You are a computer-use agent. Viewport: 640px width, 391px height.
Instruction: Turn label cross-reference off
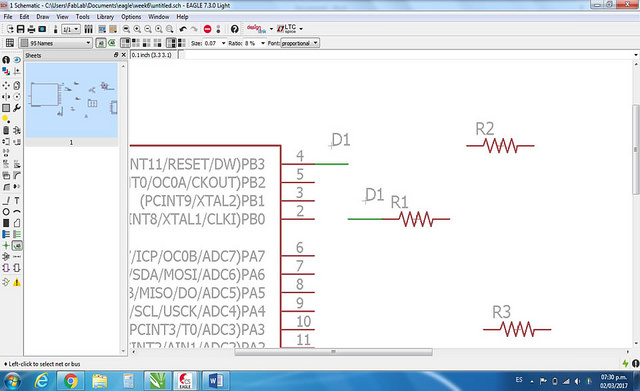click(100, 43)
